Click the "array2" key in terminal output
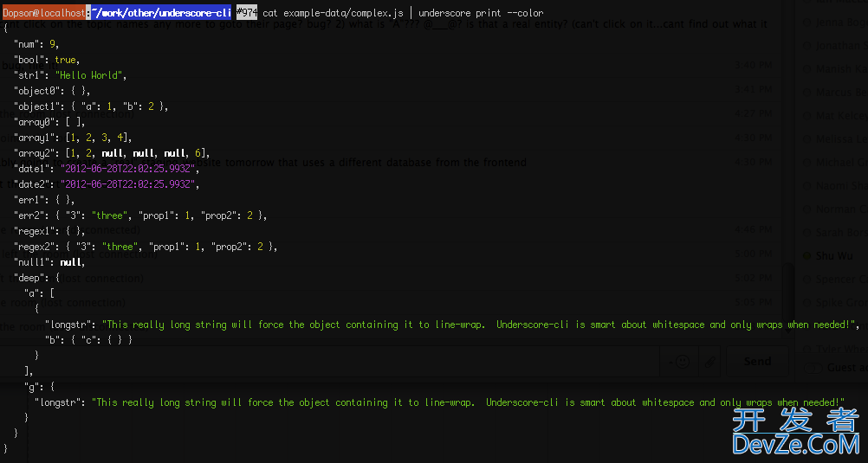 [x=33, y=153]
